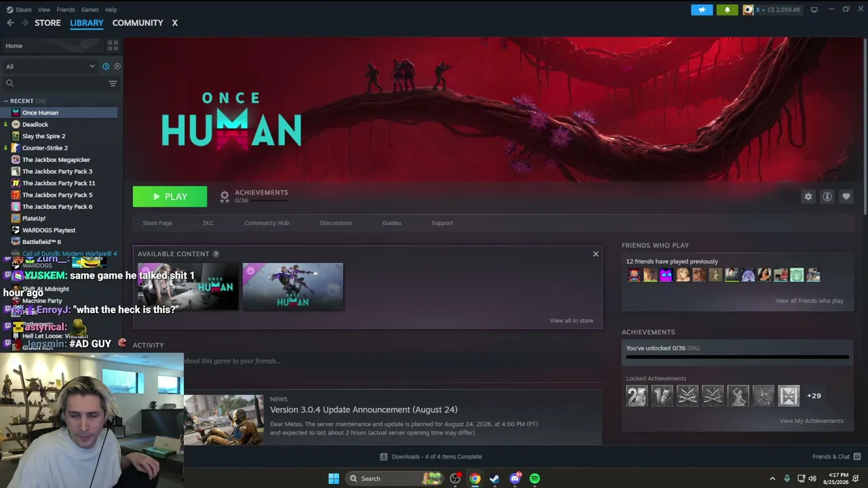Image resolution: width=868 pixels, height=488 pixels.
Task: Show the +29 more locked achievements
Action: pyautogui.click(x=814, y=396)
